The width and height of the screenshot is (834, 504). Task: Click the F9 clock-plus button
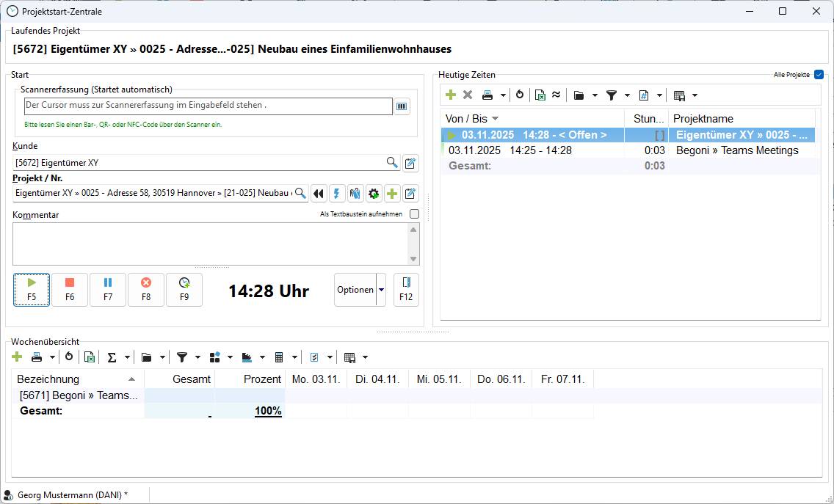(x=184, y=289)
